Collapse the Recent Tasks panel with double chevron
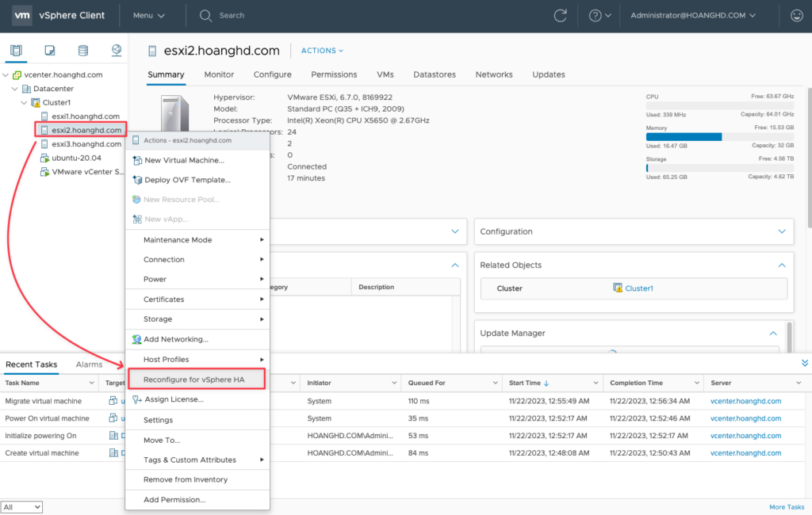The height and width of the screenshot is (515, 812). [804, 364]
